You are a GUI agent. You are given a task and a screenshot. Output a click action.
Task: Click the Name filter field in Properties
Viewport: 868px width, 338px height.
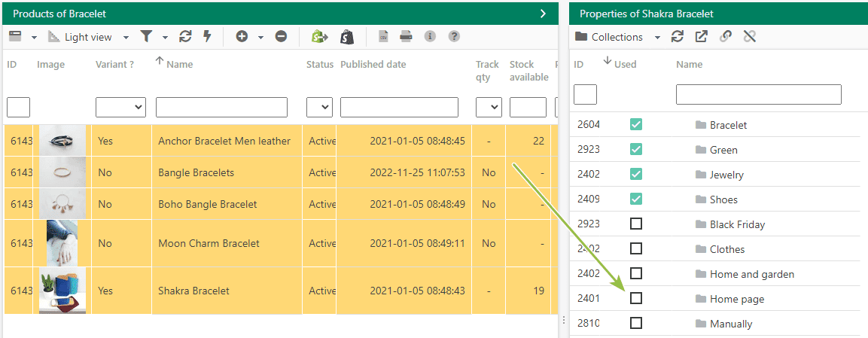pyautogui.click(x=758, y=95)
